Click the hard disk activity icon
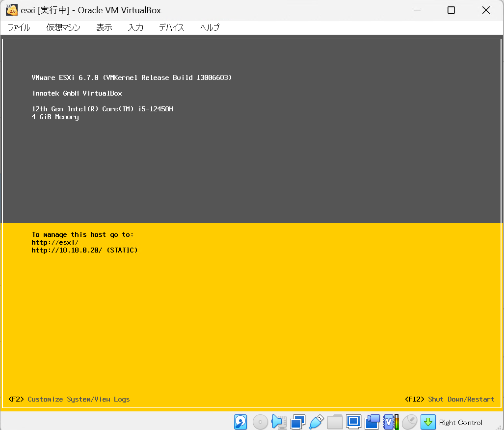 click(x=240, y=422)
